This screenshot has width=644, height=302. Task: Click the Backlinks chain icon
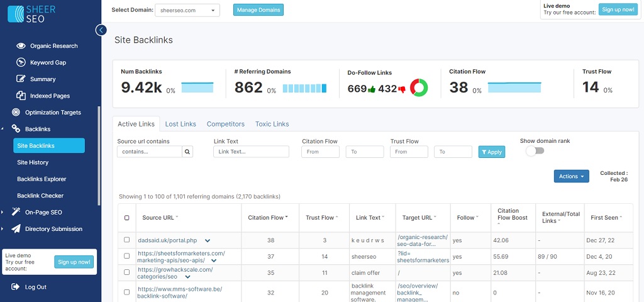coord(16,129)
